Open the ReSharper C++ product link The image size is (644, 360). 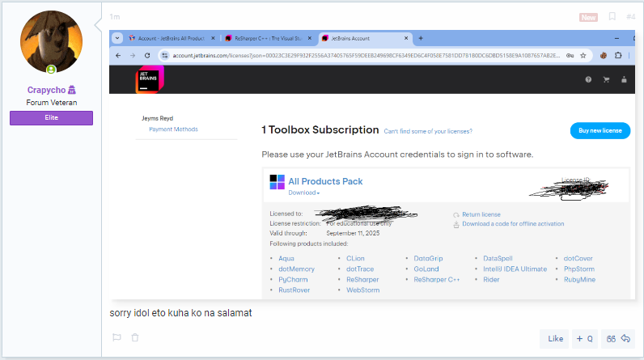point(437,280)
